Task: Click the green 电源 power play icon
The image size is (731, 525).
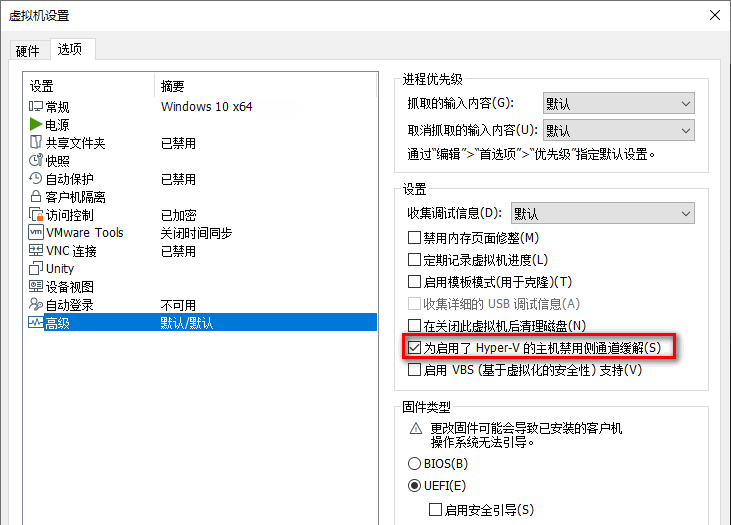Action: tap(36, 124)
